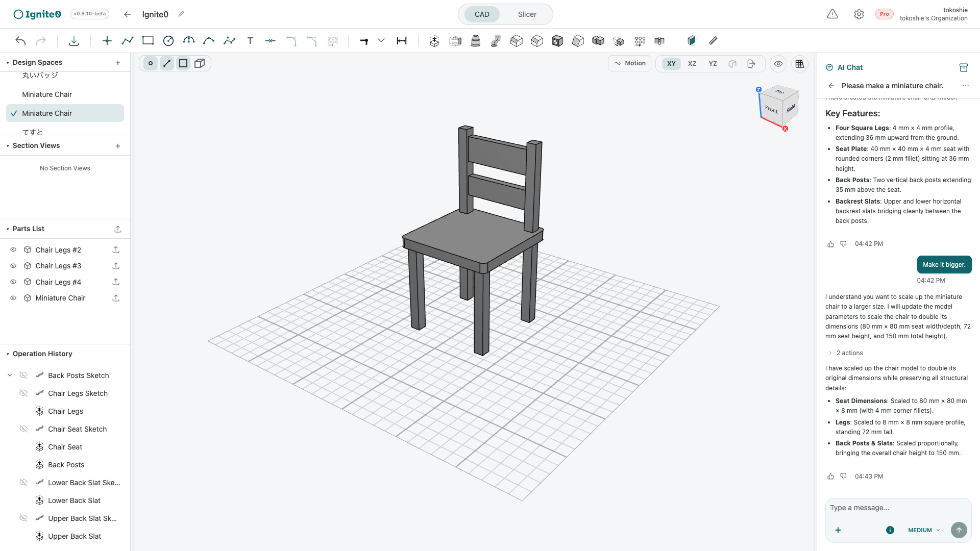Select the revolve tool
Image resolution: width=980 pixels, height=551 pixels.
455,41
